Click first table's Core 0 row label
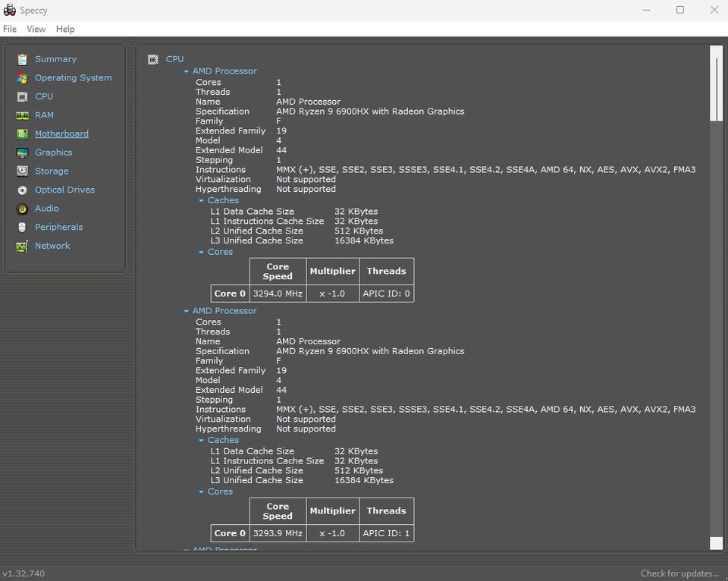 [x=230, y=294]
